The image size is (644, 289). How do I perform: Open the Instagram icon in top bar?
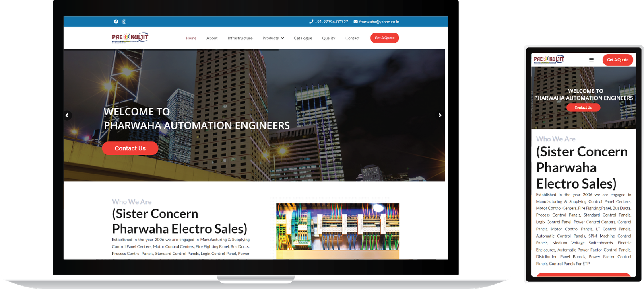click(124, 22)
